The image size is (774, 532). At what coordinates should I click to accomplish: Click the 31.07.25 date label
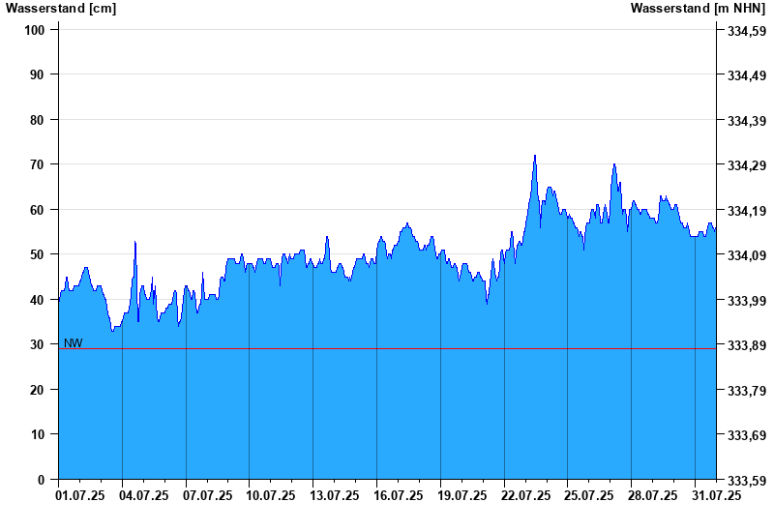click(x=716, y=495)
